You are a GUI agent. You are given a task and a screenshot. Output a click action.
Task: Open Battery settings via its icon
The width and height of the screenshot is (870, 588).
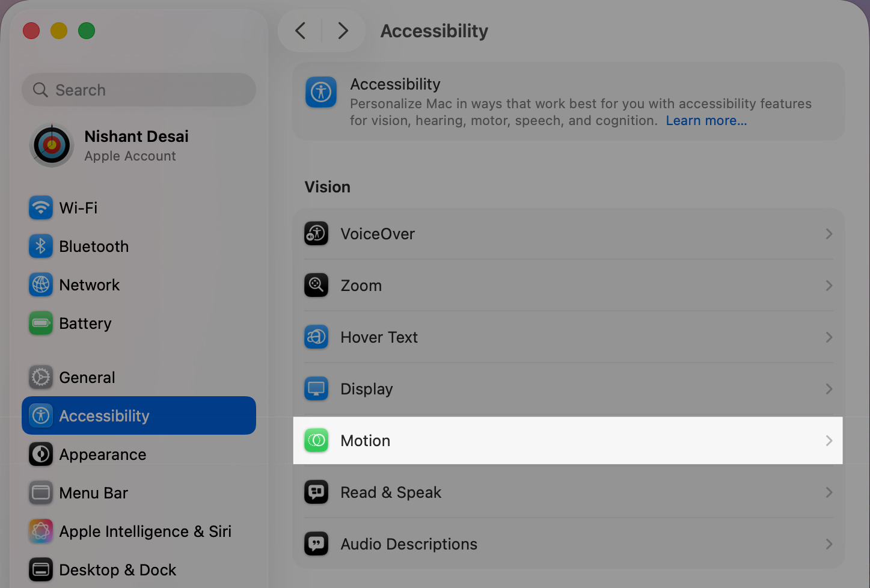pyautogui.click(x=40, y=323)
